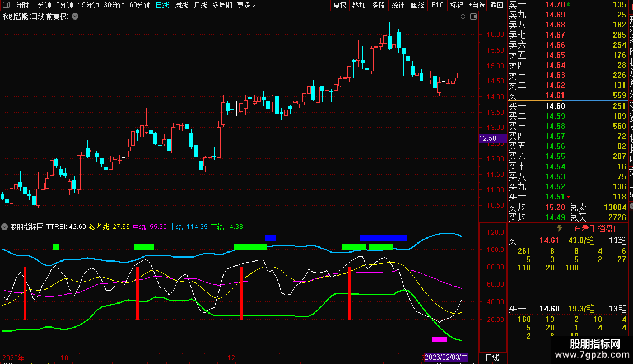Toggle the left sidebar panel icon

[7, 5]
